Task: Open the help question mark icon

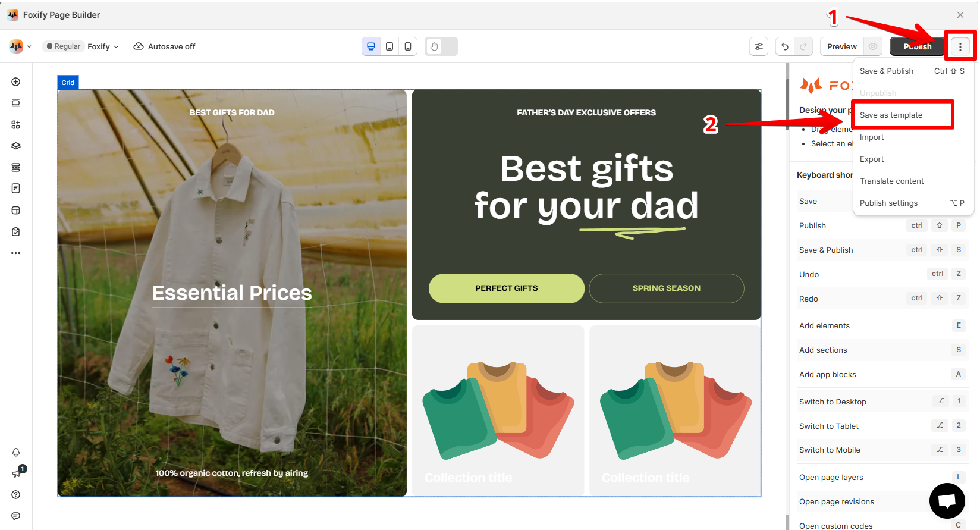Action: 16,495
